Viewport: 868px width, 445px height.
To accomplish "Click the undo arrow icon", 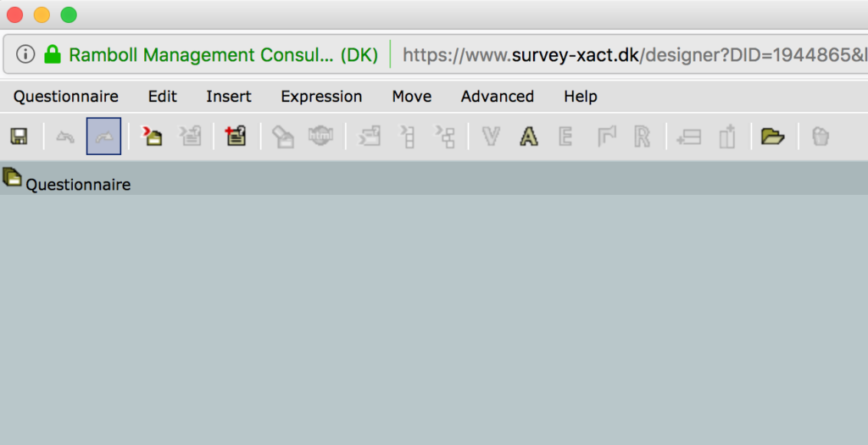I will pyautogui.click(x=65, y=136).
